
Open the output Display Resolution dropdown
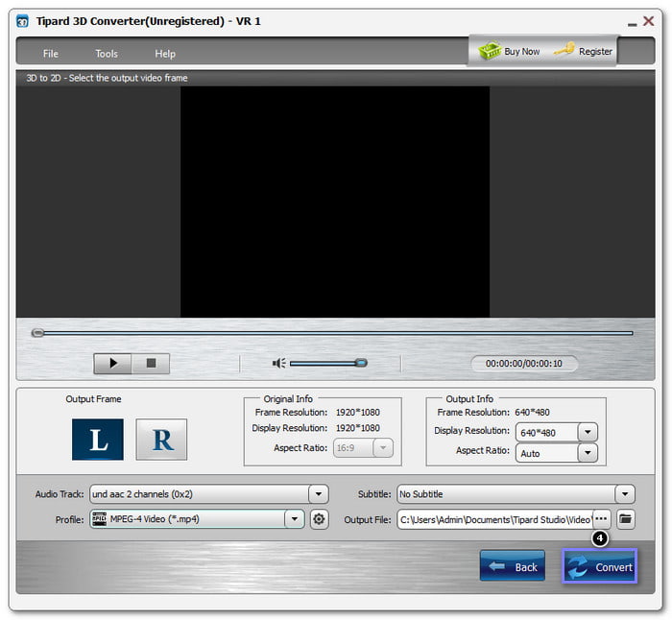point(588,432)
